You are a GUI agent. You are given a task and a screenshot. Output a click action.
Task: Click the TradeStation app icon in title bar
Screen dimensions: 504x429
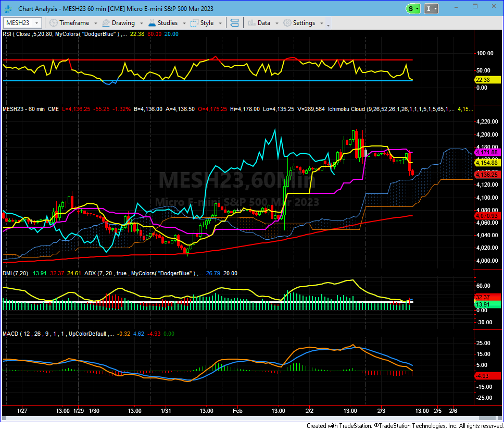pyautogui.click(x=8, y=9)
